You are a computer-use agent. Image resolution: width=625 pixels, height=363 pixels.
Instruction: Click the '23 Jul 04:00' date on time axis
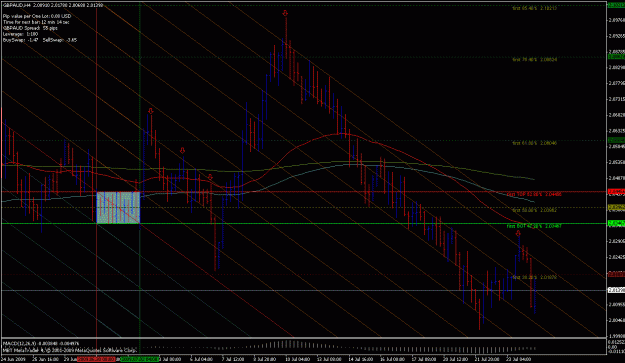click(x=519, y=359)
